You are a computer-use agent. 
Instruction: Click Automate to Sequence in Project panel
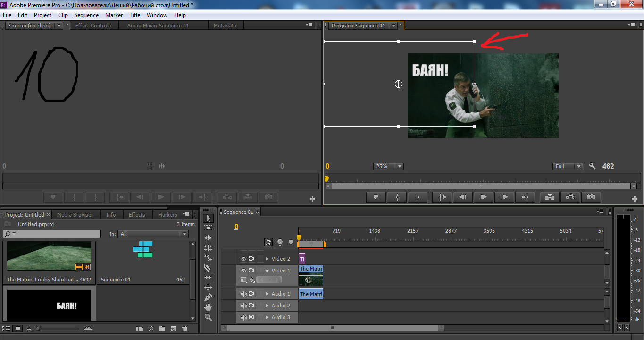coord(139,329)
